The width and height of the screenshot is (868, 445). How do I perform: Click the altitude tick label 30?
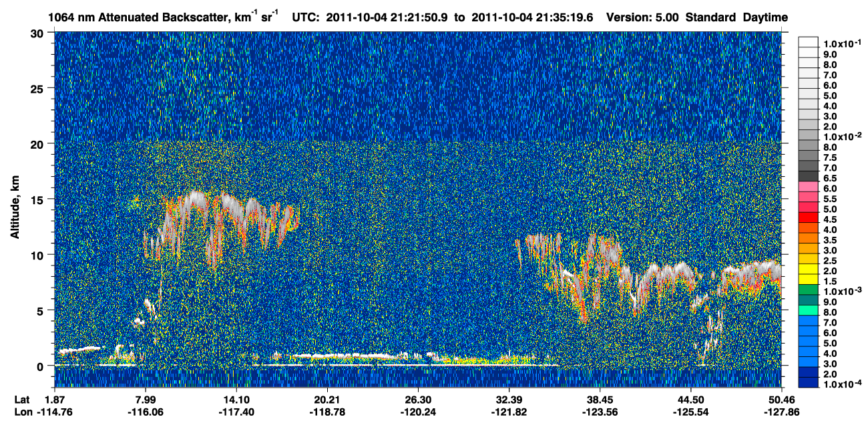point(37,33)
